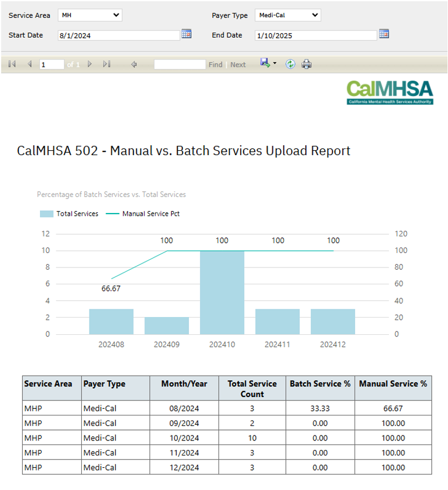448x490 pixels.
Task: Click the End Date input field
Action: tap(316, 35)
